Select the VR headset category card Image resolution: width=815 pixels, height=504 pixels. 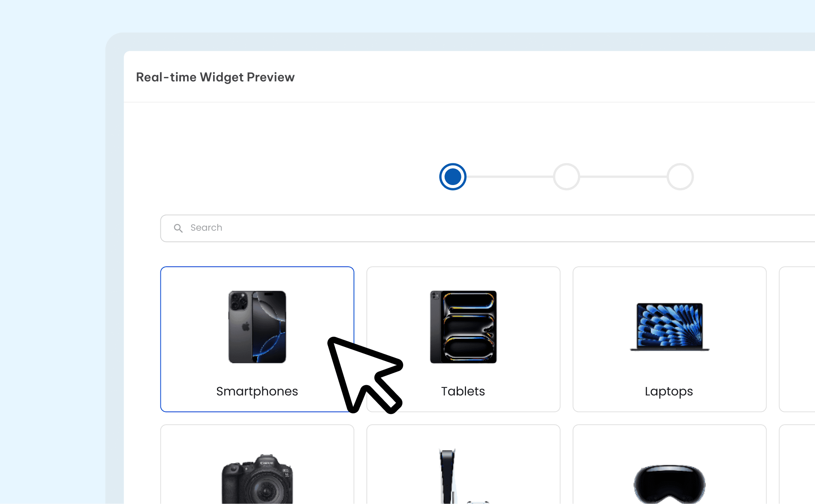click(669, 464)
